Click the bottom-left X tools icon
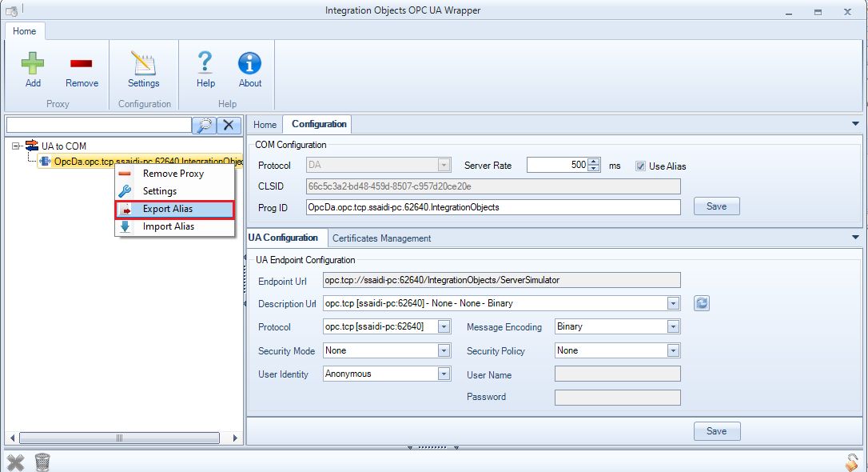The height and width of the screenshot is (472, 868). pos(15,462)
